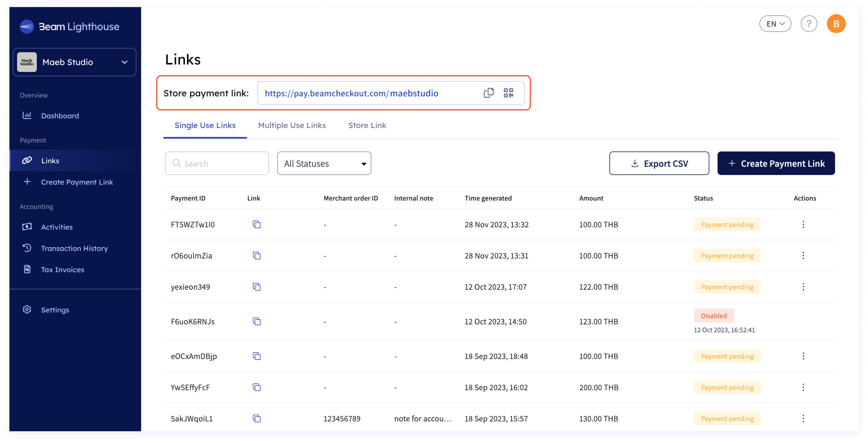Copy link for payment yexieon349
This screenshot has width=868, height=443.
tap(257, 287)
